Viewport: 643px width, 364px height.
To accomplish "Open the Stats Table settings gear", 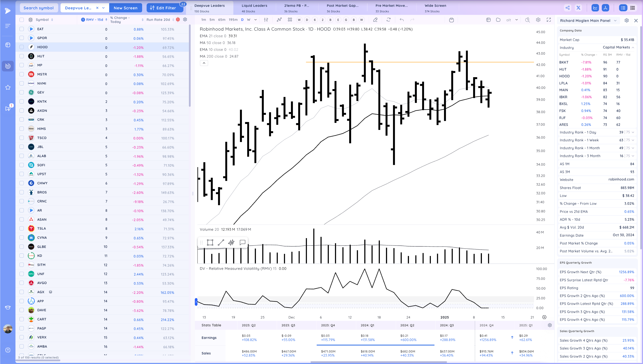I will [x=550, y=325].
